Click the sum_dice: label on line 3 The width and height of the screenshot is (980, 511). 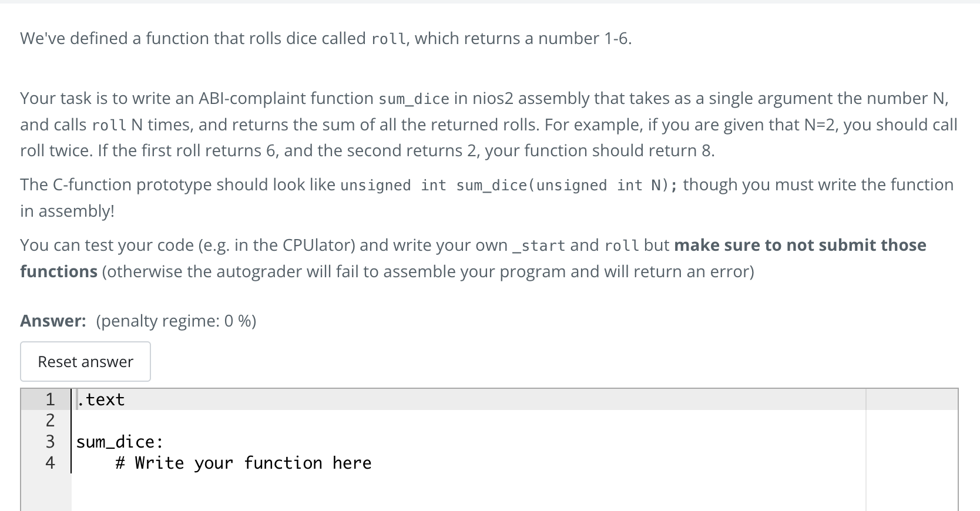click(119, 441)
